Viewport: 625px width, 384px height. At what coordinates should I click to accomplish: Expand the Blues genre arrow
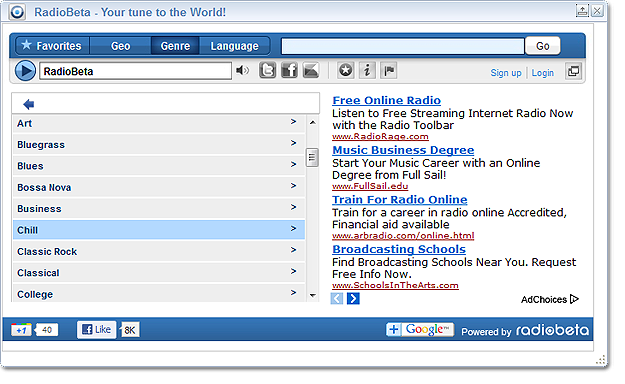tap(293, 164)
